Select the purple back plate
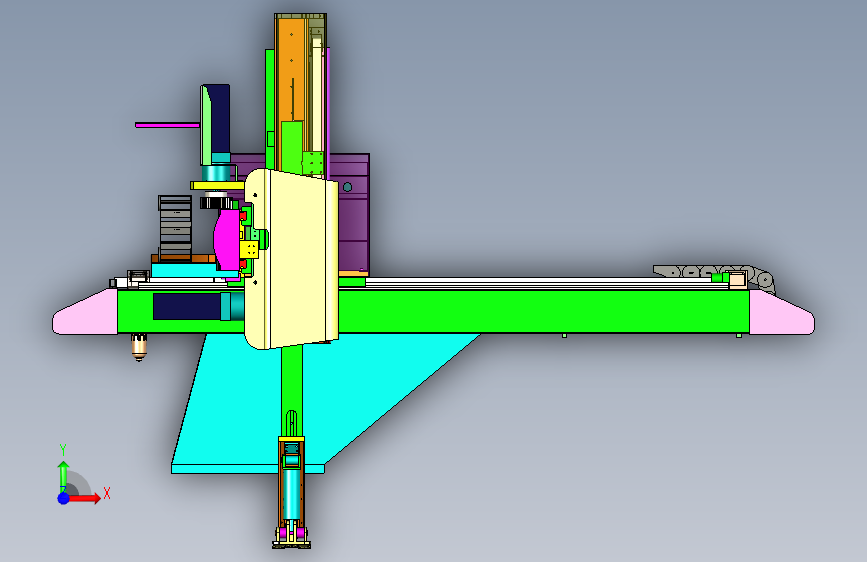Image resolution: width=867 pixels, height=562 pixels. coord(353,215)
